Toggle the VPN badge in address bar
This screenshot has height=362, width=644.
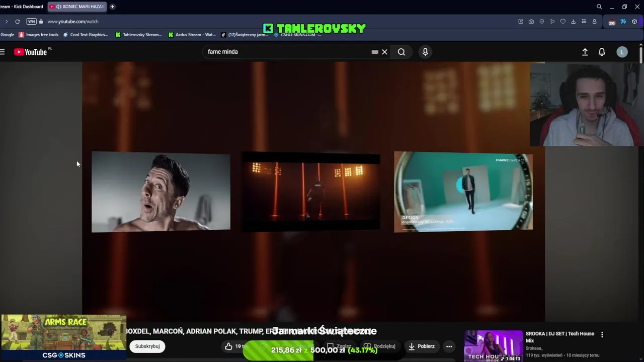coord(32,22)
